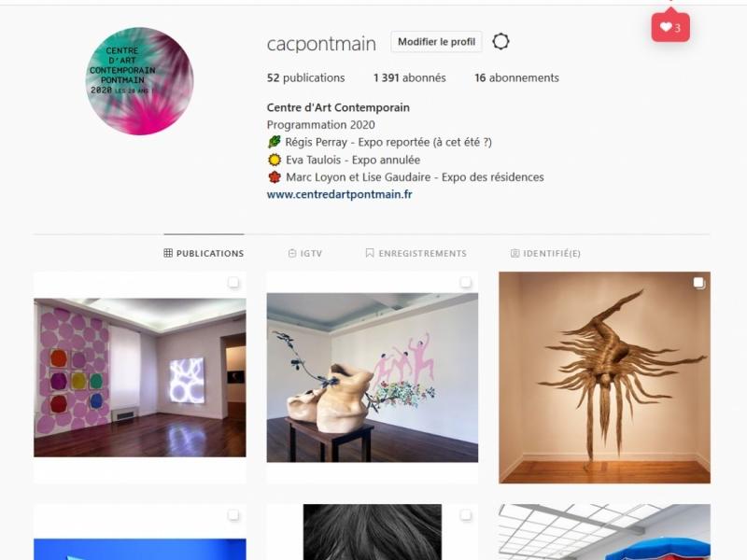Image resolution: width=747 pixels, height=560 pixels.
Task: Switch to the Identifié(e) tab
Action: pyautogui.click(x=545, y=253)
